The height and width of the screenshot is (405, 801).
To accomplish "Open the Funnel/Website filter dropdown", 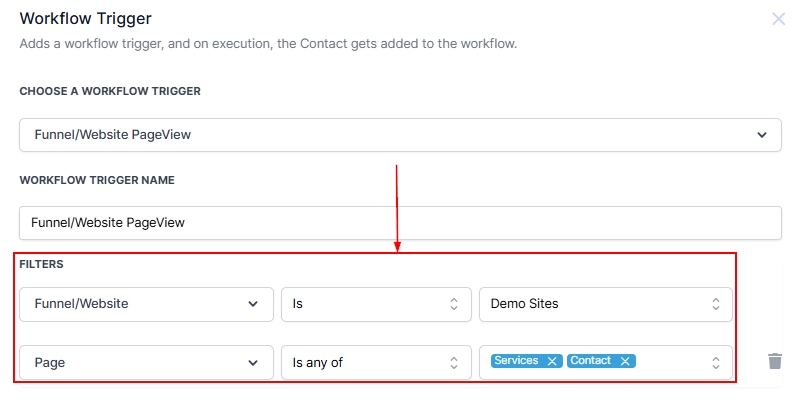I will pos(146,304).
